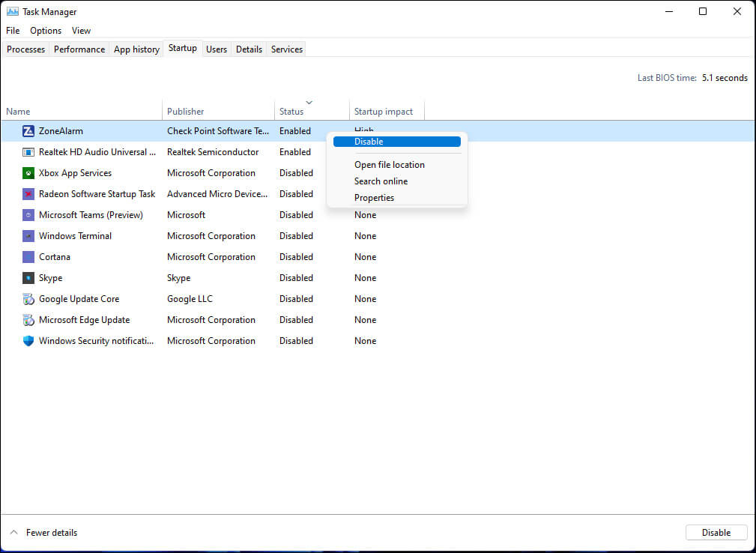Minimize the Task Manager window
The image size is (756, 553).
click(669, 11)
